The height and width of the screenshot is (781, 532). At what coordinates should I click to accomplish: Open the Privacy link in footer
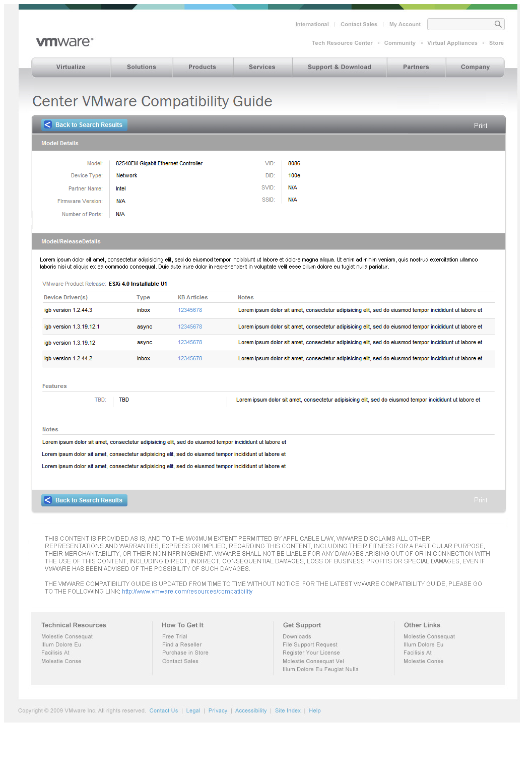coord(218,711)
